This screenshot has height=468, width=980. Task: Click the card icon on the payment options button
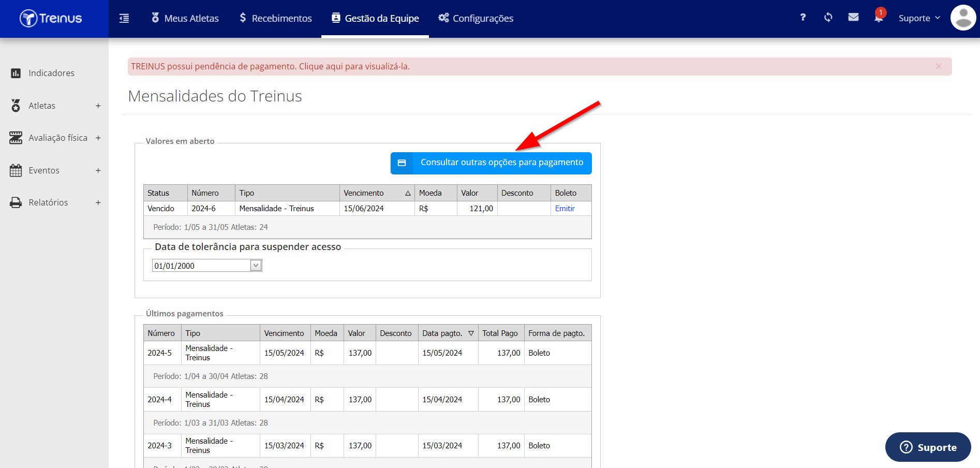click(x=402, y=163)
